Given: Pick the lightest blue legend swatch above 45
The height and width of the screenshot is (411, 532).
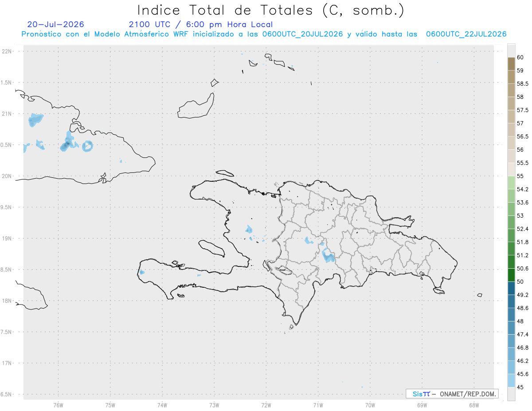Looking at the screenshot, I should (x=511, y=380).
